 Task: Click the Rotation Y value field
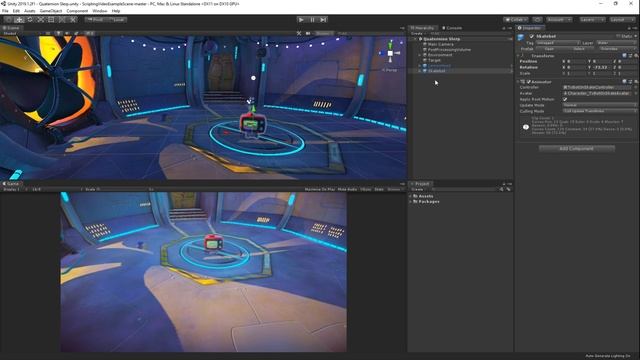coord(601,67)
